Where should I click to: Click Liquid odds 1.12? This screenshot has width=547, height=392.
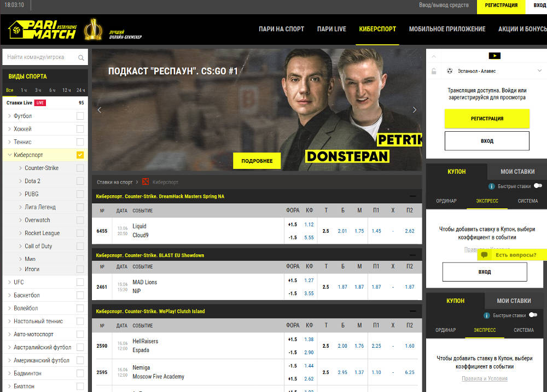pos(309,225)
